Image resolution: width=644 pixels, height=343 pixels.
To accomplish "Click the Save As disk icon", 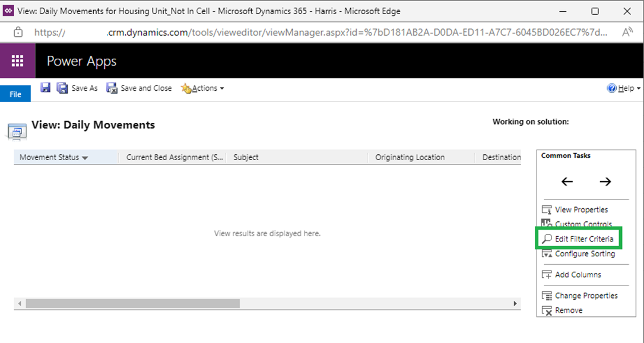I will tap(62, 88).
